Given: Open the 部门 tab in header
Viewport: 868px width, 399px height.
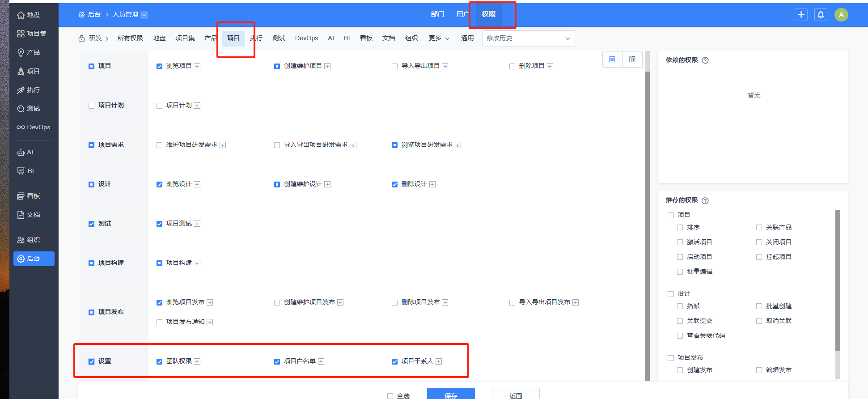Looking at the screenshot, I should [437, 14].
